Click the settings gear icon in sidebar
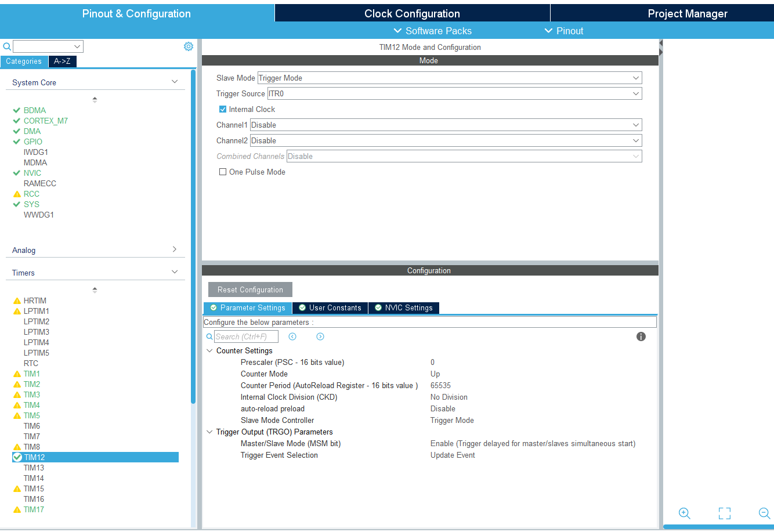 point(189,46)
